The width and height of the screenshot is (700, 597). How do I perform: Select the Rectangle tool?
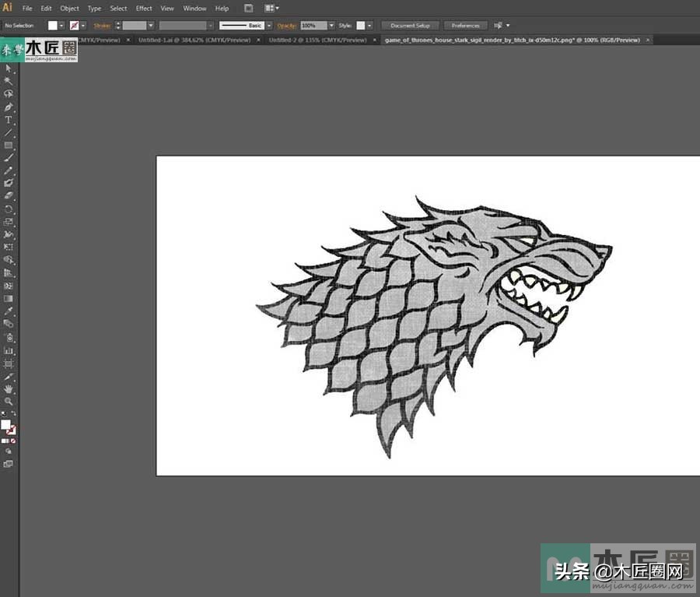(8, 146)
